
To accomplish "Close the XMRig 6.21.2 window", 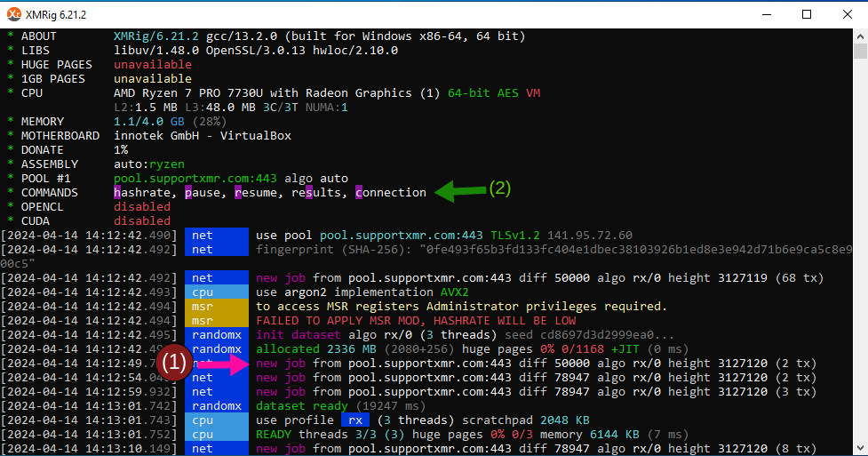I will 848,14.
